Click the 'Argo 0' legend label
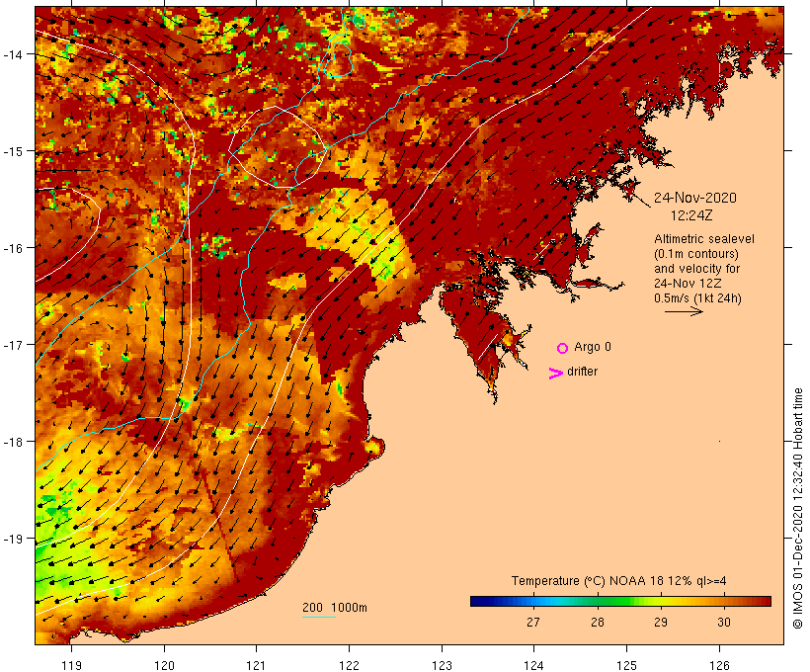This screenshot has height=672, width=810. 593,347
